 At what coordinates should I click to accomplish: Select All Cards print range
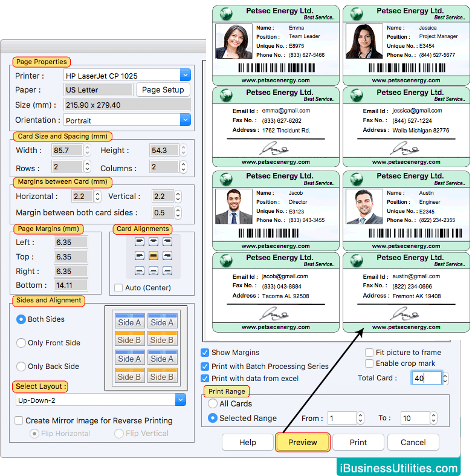click(x=213, y=403)
